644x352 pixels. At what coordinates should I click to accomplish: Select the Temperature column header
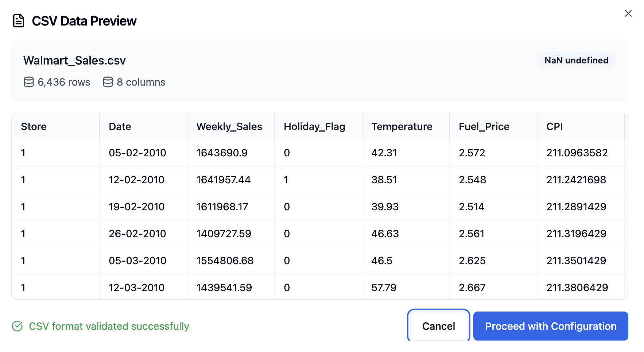pos(401,126)
